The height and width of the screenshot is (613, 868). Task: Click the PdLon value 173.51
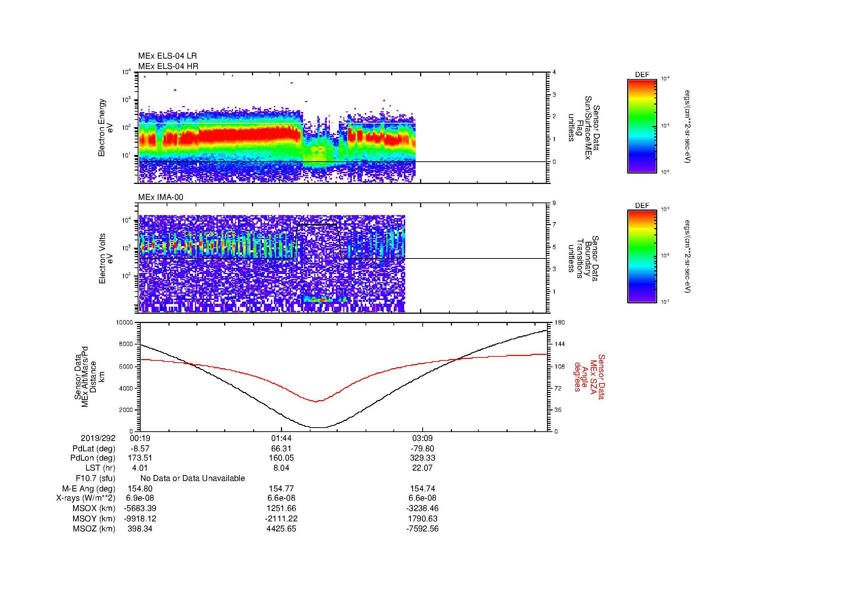coord(140,458)
